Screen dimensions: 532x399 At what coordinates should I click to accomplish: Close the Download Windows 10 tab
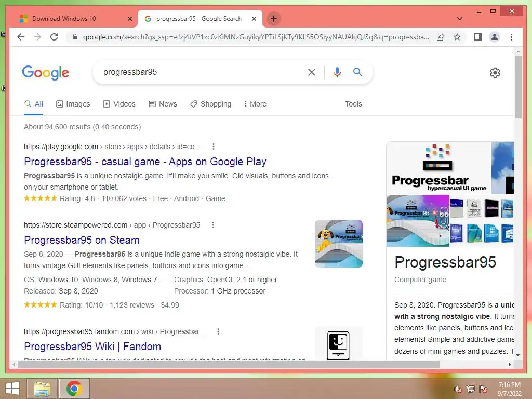(x=129, y=19)
